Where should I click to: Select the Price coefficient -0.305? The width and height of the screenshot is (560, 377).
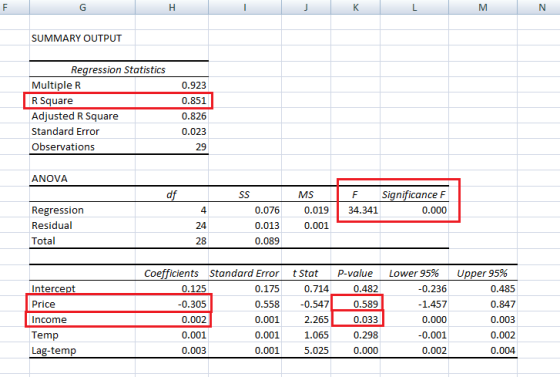(192, 304)
